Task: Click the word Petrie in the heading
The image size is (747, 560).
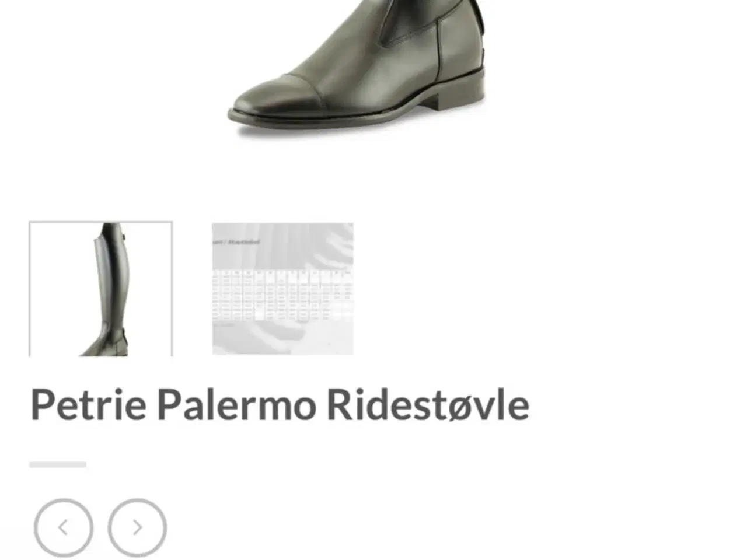Action: coord(88,404)
